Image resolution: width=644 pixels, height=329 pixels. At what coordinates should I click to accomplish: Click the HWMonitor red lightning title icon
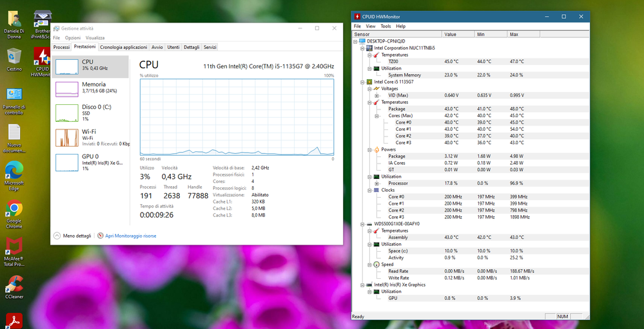click(357, 16)
